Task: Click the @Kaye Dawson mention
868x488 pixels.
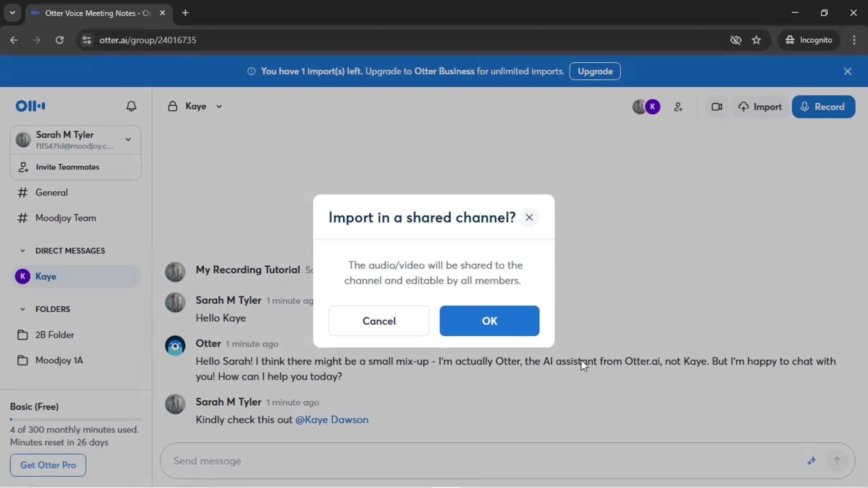Action: click(x=332, y=420)
